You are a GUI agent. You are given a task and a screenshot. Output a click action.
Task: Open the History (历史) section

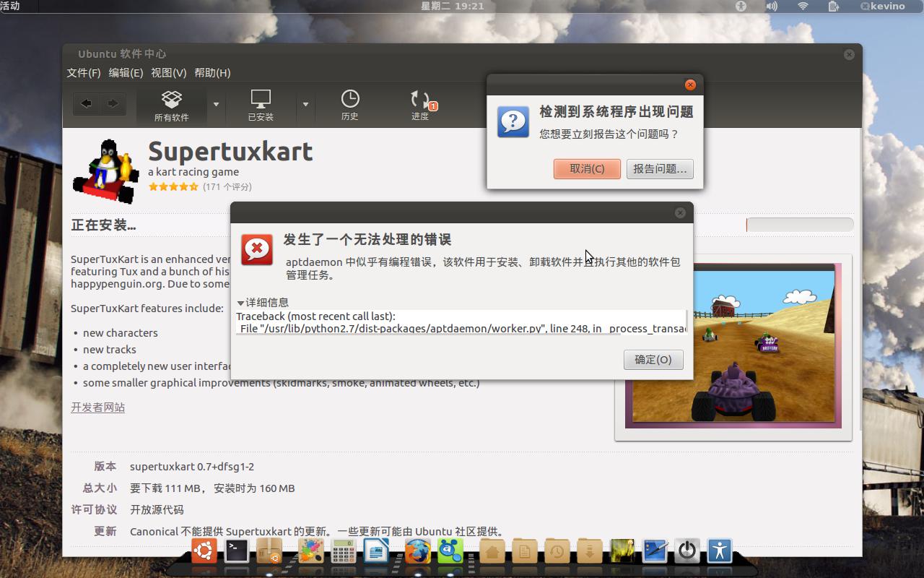[349, 105]
